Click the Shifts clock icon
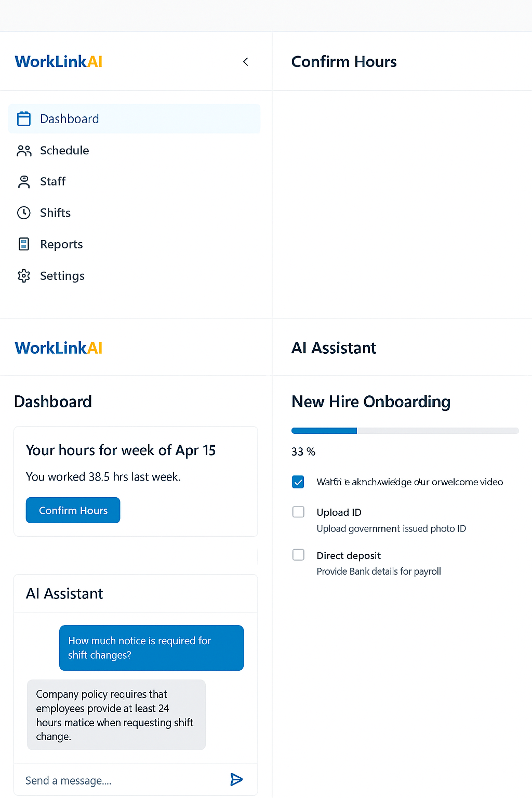Screen dimensions: 532x798 [24, 213]
